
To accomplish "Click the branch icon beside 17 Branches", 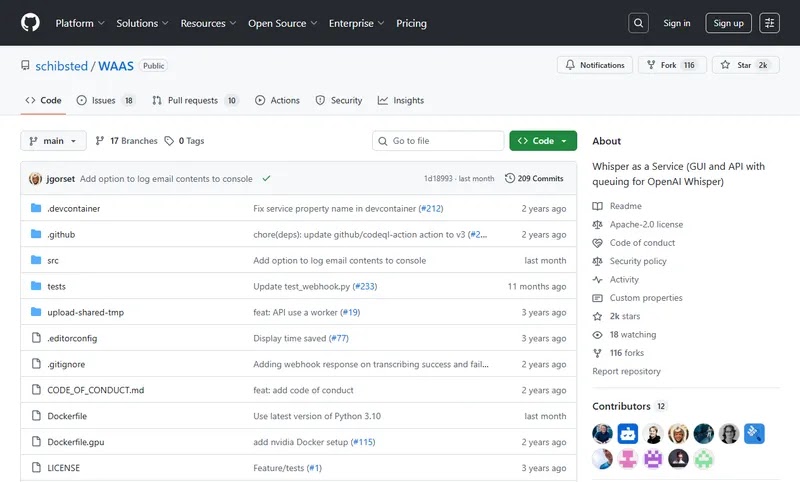I will (100, 141).
